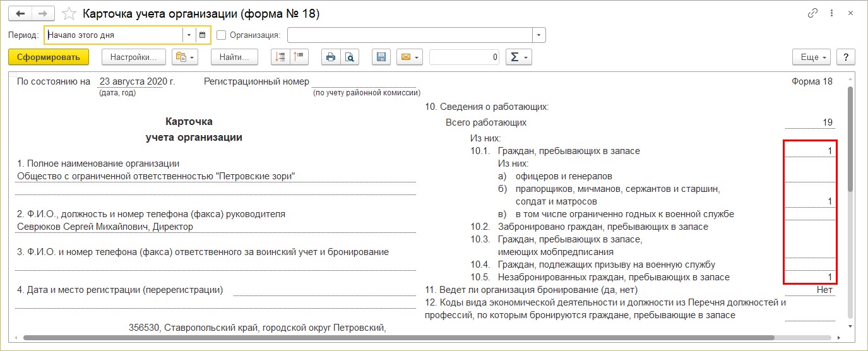The width and height of the screenshot is (868, 351).
Task: Open the calendar picker for Период
Action: [x=203, y=35]
